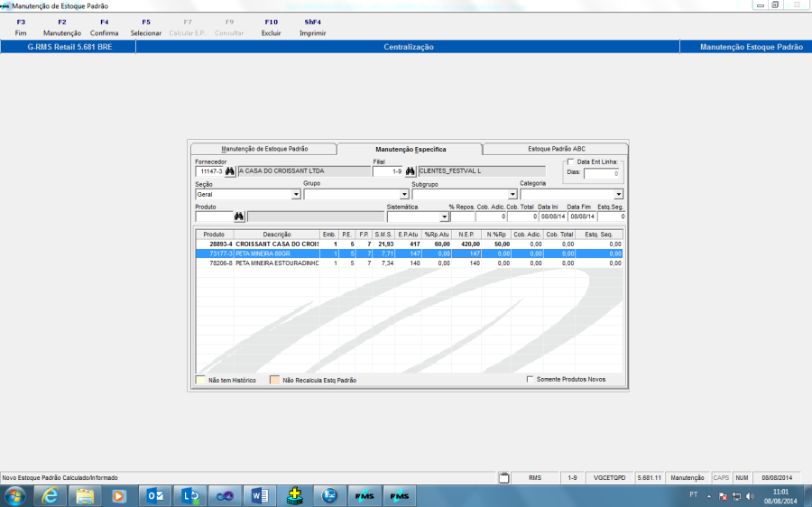Image resolution: width=812 pixels, height=507 pixels.
Task: Expand the Subgrupo dropdown
Action: (x=512, y=194)
